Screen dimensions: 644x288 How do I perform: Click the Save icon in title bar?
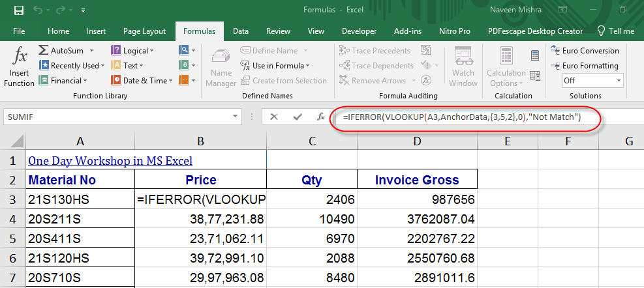pos(18,10)
